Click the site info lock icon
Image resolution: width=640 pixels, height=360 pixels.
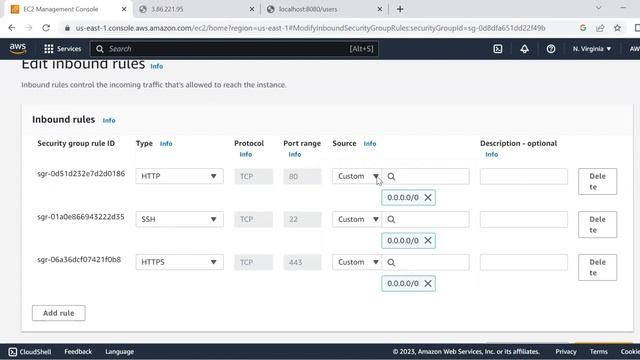click(67, 28)
